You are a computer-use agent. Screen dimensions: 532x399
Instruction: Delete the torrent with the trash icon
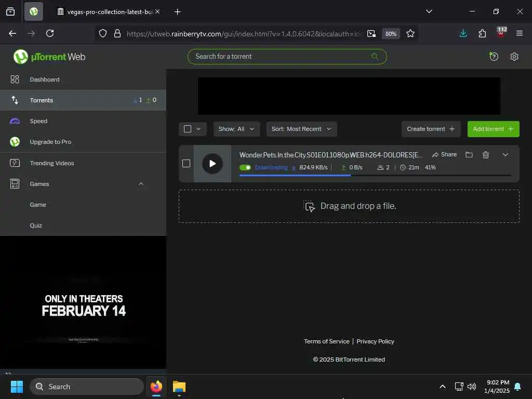tap(486, 155)
